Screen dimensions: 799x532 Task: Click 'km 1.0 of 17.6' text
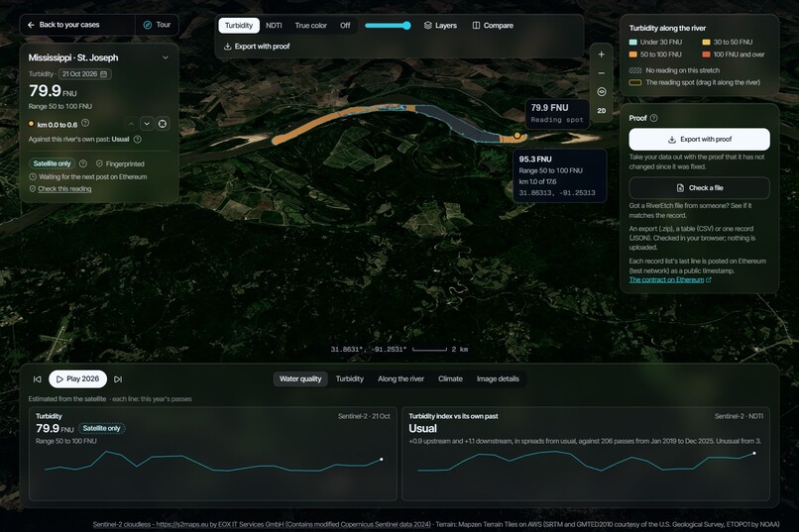(x=537, y=181)
